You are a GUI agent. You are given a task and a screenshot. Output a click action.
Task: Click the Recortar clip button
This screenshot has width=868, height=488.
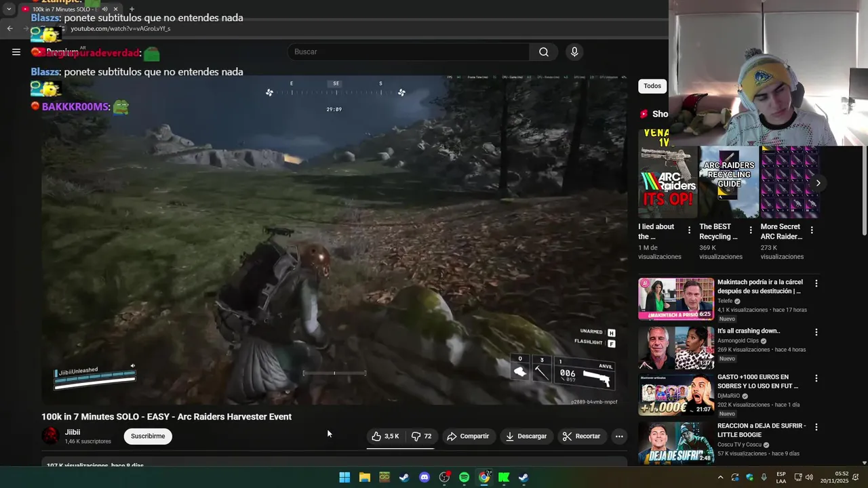click(x=582, y=436)
